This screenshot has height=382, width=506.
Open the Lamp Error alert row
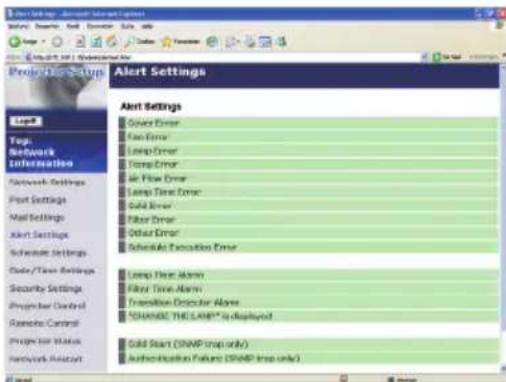click(309, 151)
